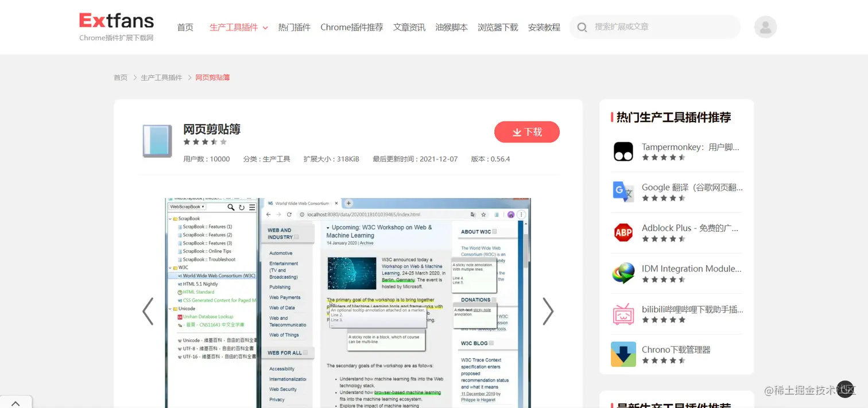Open the IDM Integration Module link
Screen dimensions: 868x408
[x=692, y=269]
